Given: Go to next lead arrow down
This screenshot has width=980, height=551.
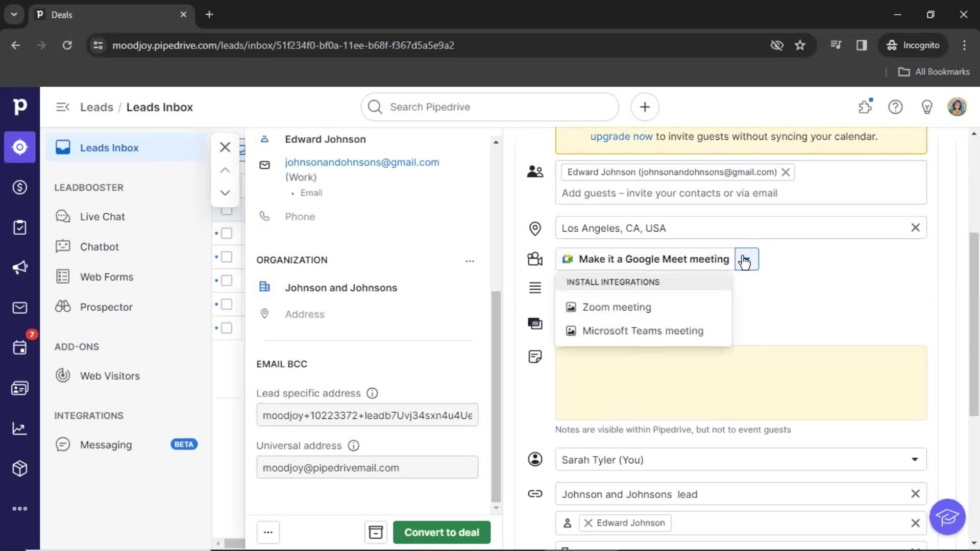Looking at the screenshot, I should pos(225,193).
